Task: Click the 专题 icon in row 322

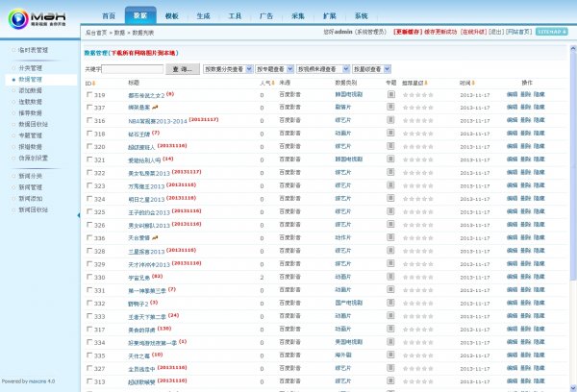Action: pos(390,172)
